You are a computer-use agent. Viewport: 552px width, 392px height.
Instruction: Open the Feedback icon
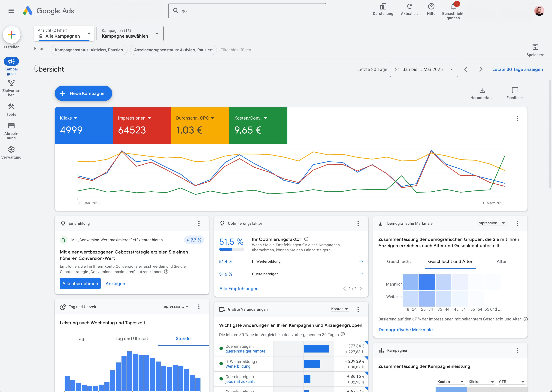(x=515, y=90)
